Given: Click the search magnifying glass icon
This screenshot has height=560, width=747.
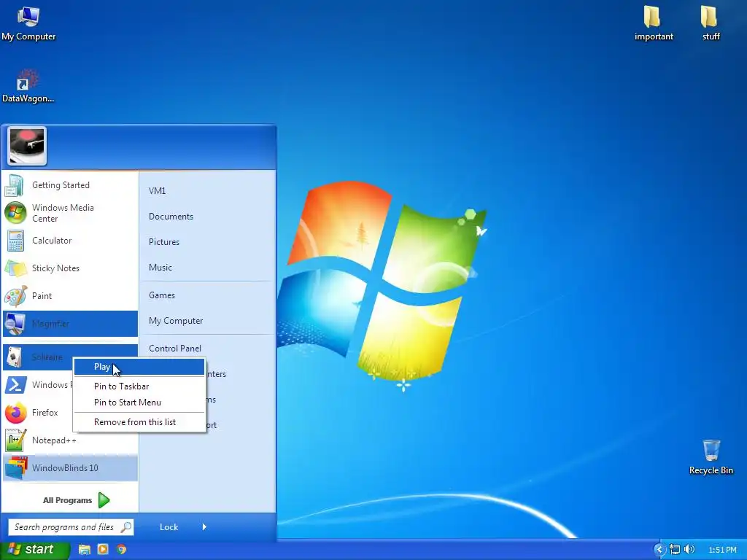Looking at the screenshot, I should (x=125, y=527).
